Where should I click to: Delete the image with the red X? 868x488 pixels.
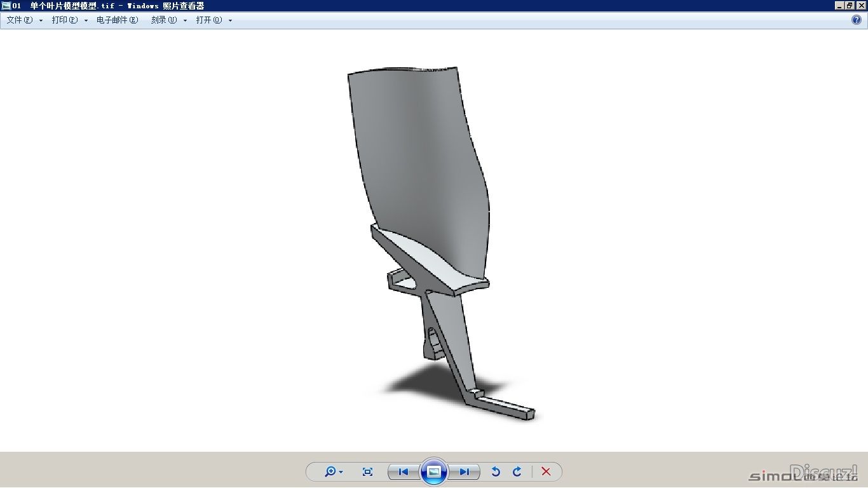tap(546, 471)
